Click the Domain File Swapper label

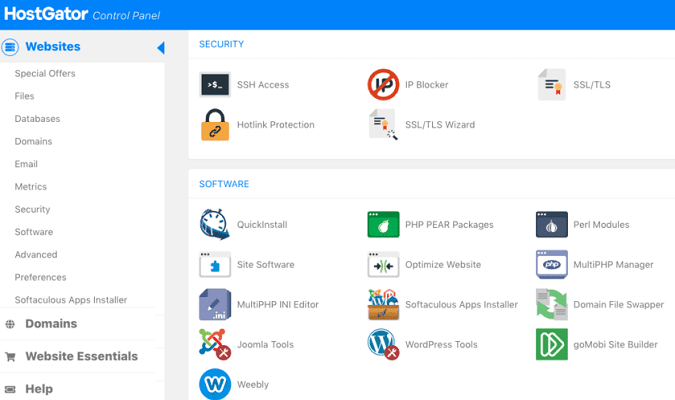618,305
